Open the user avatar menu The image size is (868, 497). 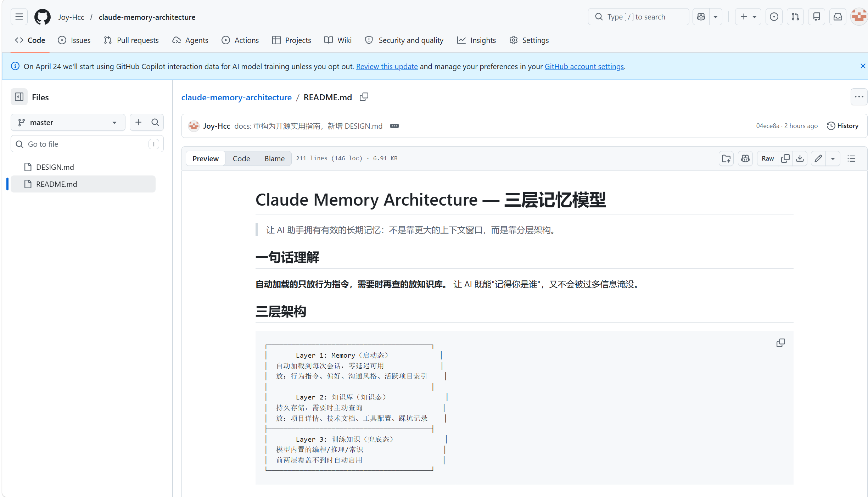(859, 17)
